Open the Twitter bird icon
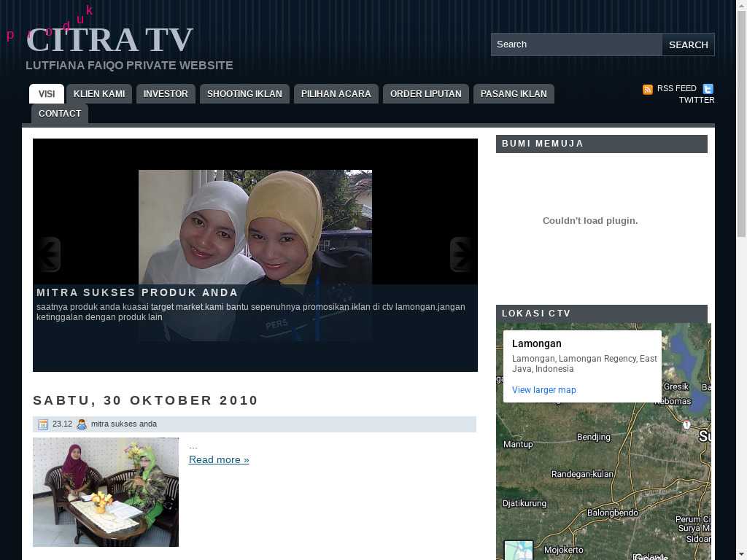This screenshot has width=747, height=560. pos(708,89)
